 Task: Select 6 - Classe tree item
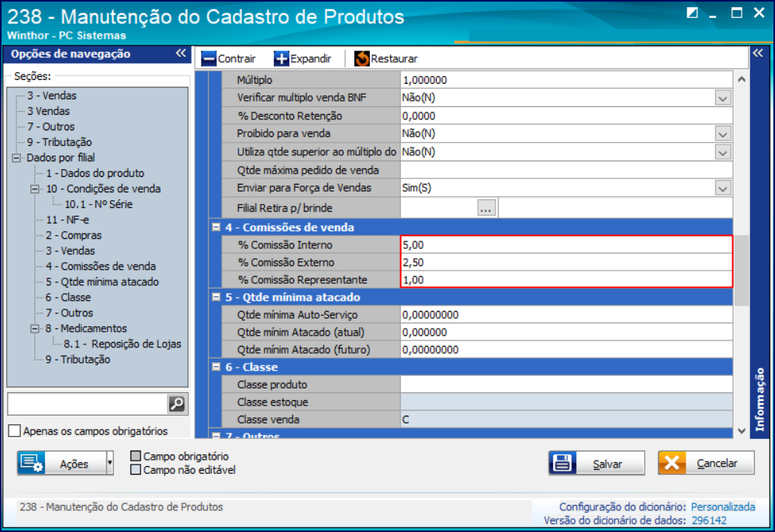pyautogui.click(x=68, y=297)
